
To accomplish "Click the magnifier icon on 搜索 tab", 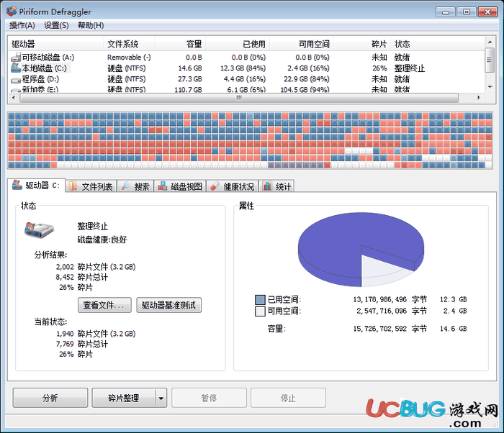I will point(126,186).
